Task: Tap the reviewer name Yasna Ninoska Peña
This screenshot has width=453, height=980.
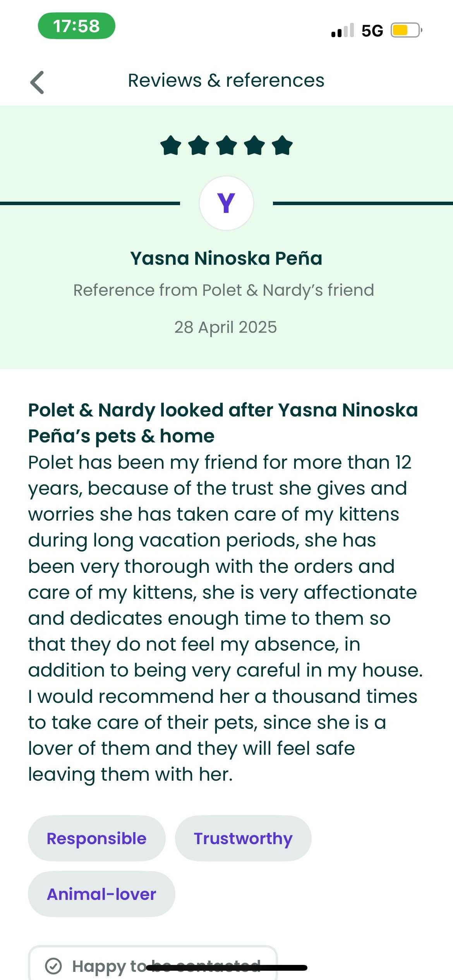Action: tap(226, 258)
